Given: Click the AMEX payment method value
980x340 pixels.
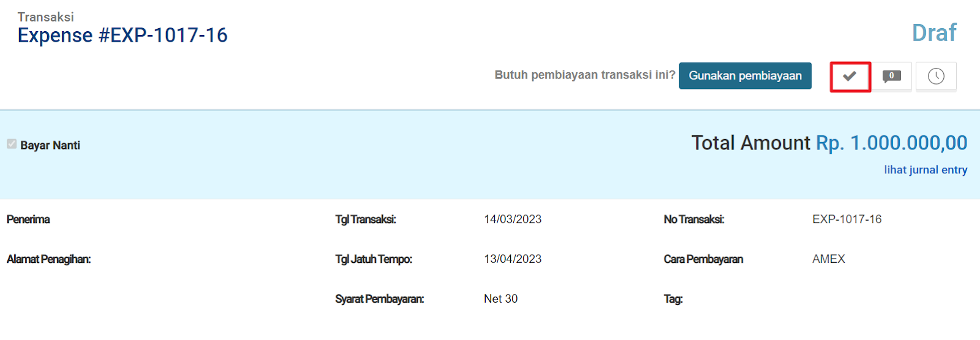Looking at the screenshot, I should 829,259.
